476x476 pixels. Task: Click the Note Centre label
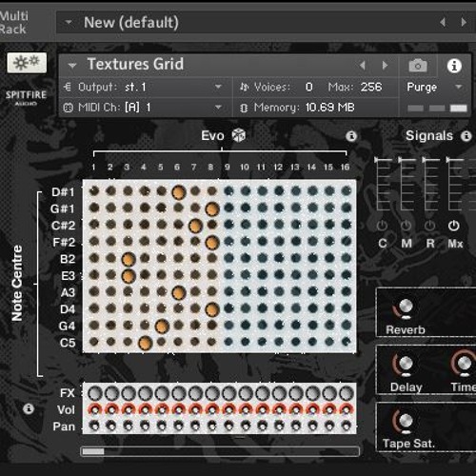pyautogui.click(x=17, y=283)
